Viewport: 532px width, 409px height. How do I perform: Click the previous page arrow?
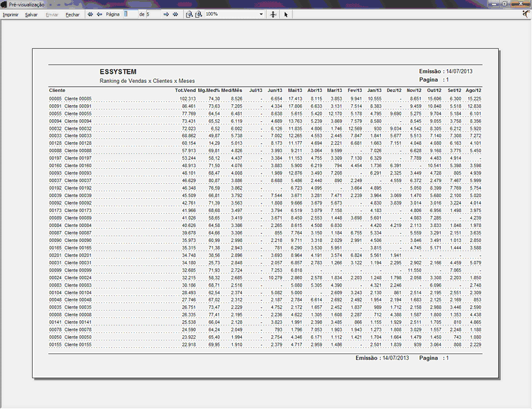tap(100, 14)
